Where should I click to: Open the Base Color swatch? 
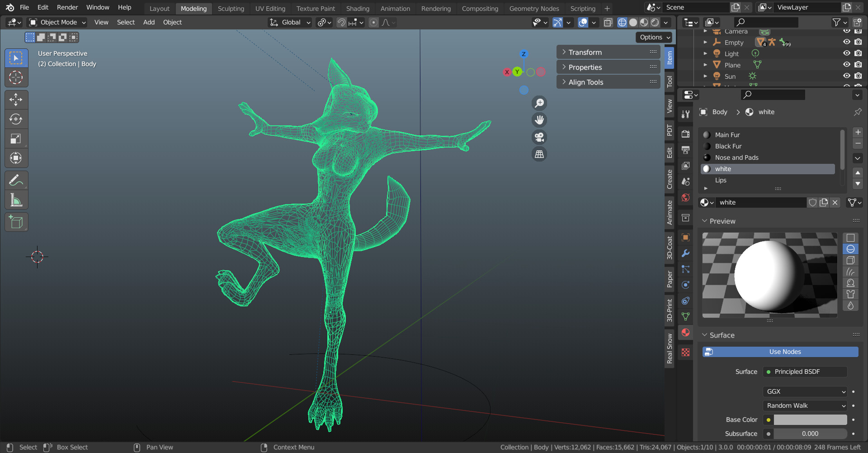(809, 420)
